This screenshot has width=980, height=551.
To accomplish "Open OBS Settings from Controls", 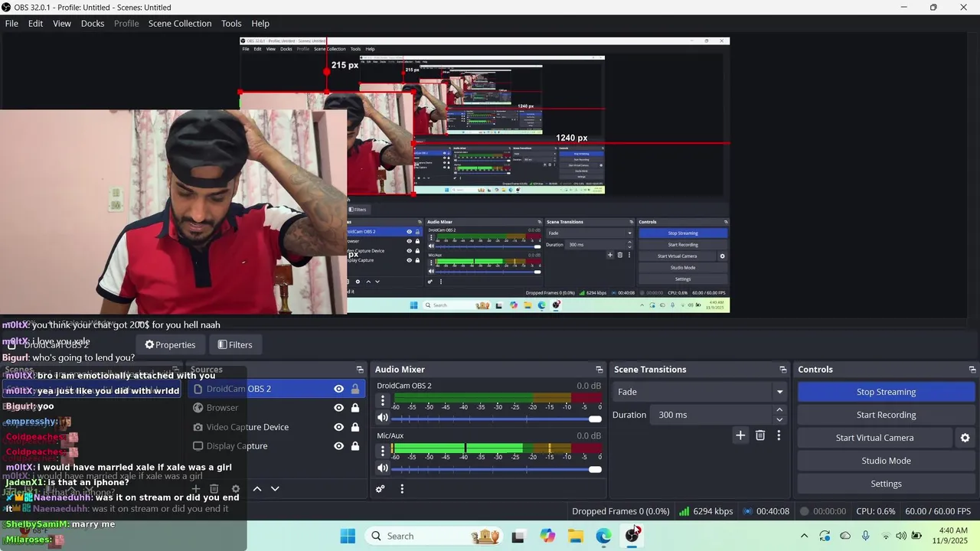I will click(x=886, y=484).
